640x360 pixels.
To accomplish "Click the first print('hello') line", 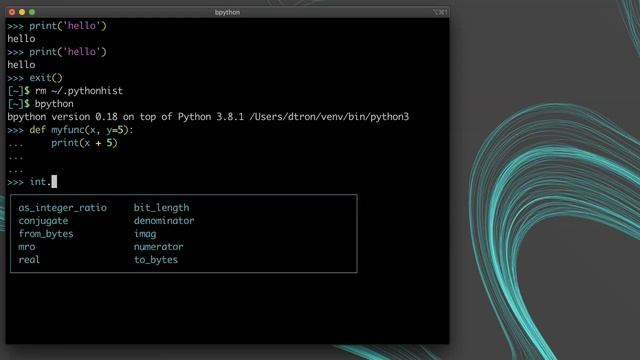I will (57, 26).
